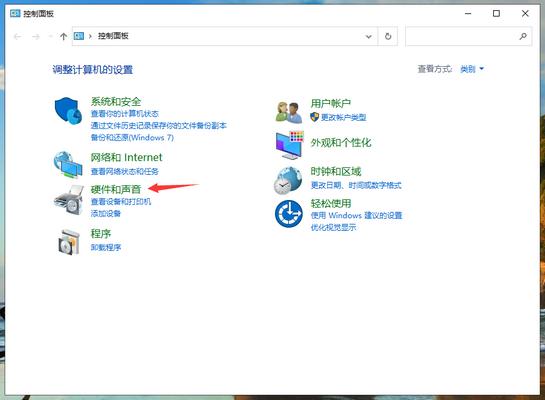Click the shield icon beside 更改帐户类型
The image size is (545, 400).
click(x=314, y=117)
